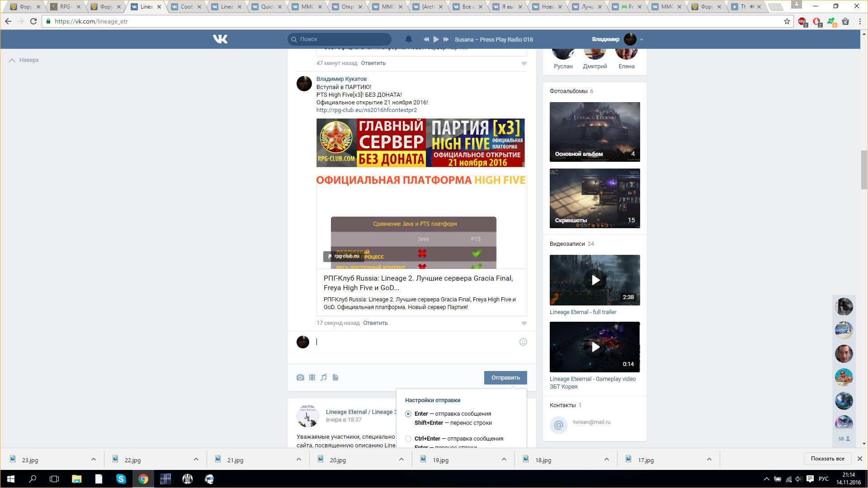The image size is (868, 488).
Task: Select Enter to send message option
Action: [x=408, y=414]
